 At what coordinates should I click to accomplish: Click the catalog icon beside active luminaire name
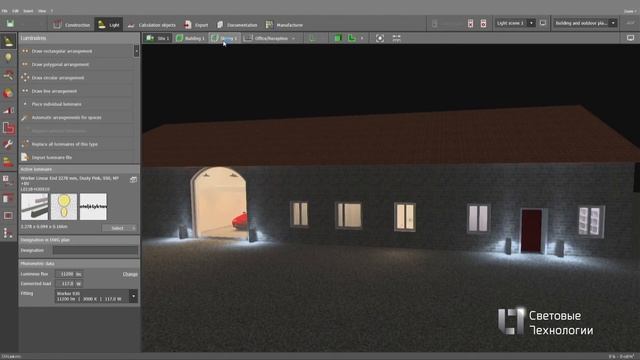(133, 180)
